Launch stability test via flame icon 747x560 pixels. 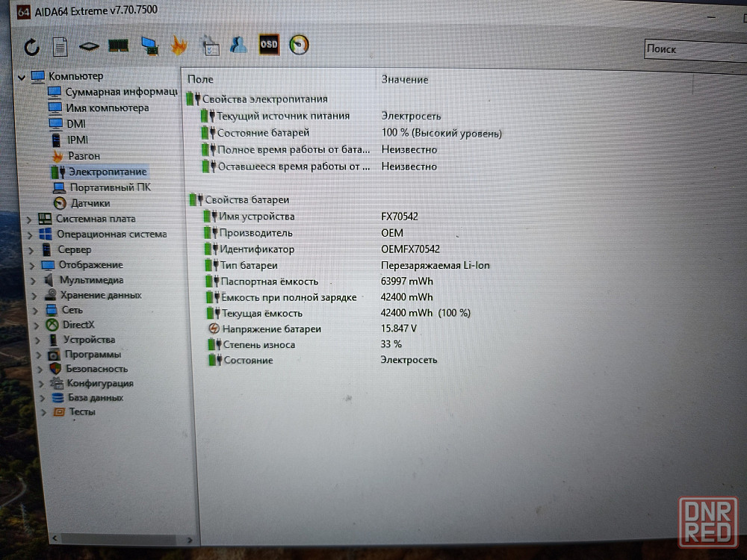(179, 46)
